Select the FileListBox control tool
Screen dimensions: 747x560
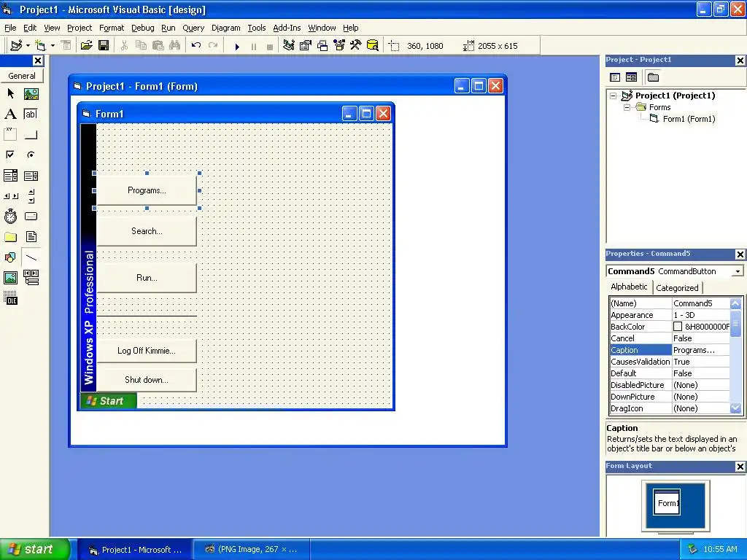31,237
